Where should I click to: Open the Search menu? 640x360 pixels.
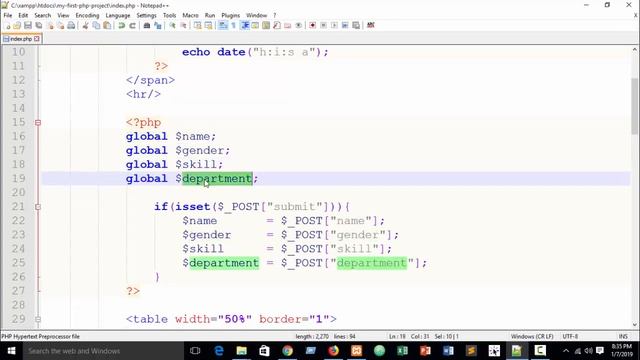pyautogui.click(x=42, y=15)
